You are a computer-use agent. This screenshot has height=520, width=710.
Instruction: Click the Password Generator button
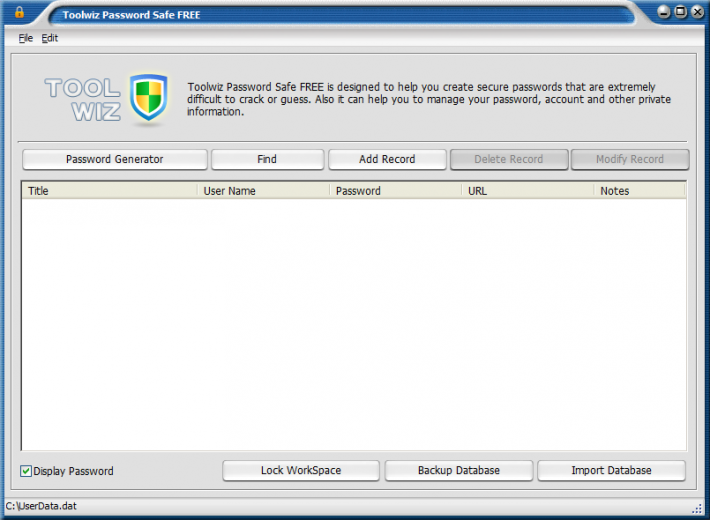click(115, 159)
